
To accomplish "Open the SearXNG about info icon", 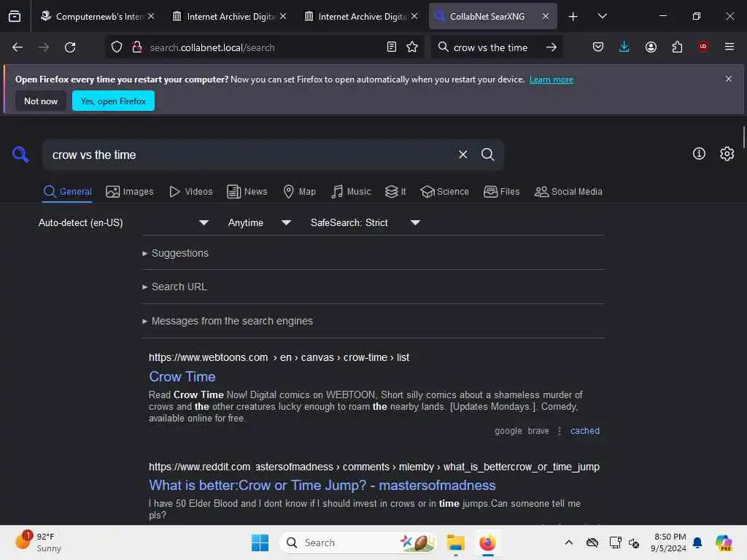I will [699, 153].
